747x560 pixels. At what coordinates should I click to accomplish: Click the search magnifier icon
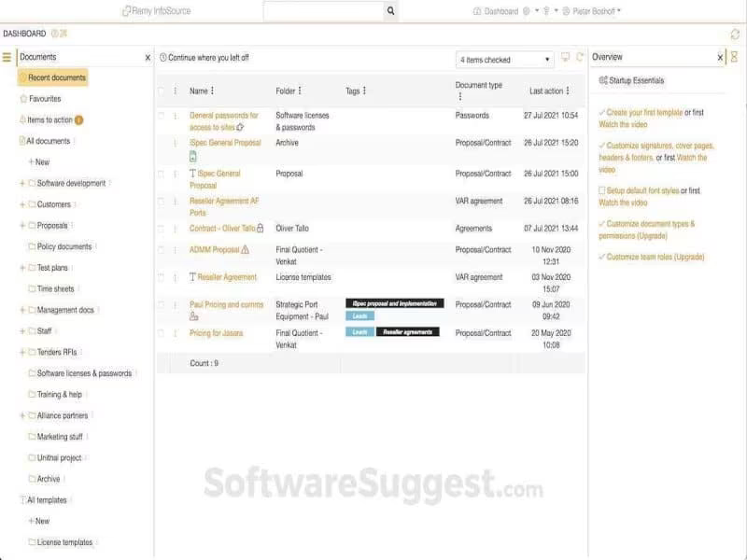point(390,11)
